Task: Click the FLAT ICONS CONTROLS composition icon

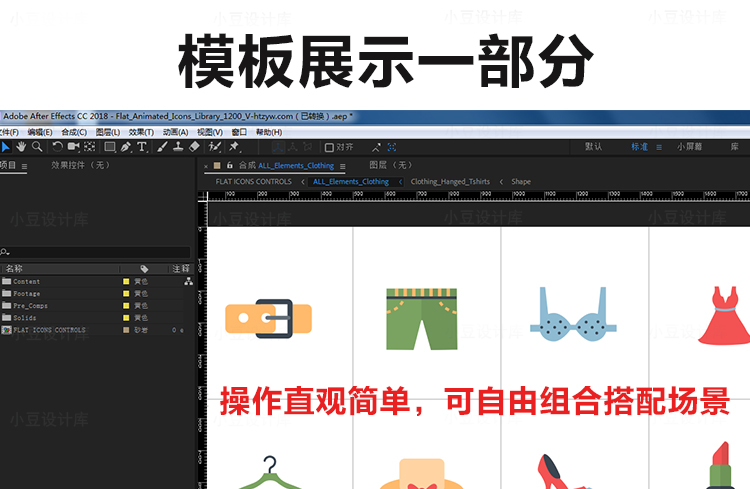Action: 6,330
